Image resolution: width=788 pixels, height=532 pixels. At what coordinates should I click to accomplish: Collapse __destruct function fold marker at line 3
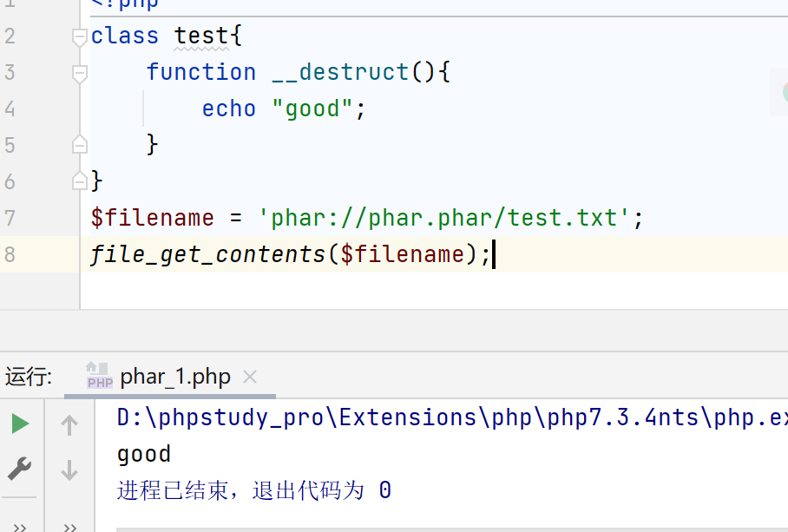(80, 73)
